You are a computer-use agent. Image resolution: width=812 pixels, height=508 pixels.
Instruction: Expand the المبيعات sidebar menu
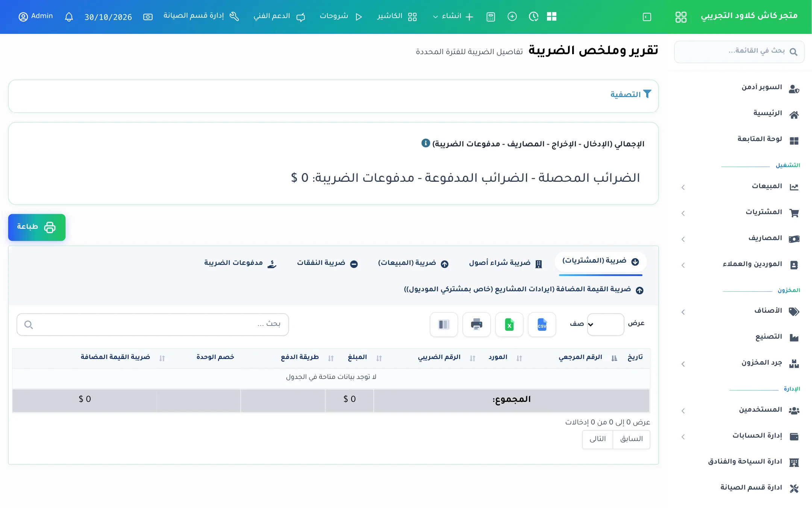pyautogui.click(x=739, y=186)
